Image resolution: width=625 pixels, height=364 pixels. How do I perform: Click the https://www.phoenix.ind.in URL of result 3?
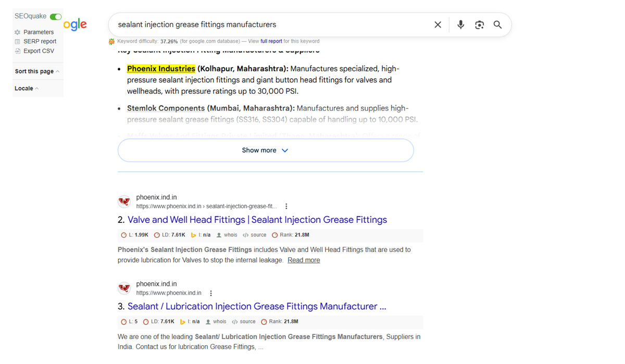169,293
